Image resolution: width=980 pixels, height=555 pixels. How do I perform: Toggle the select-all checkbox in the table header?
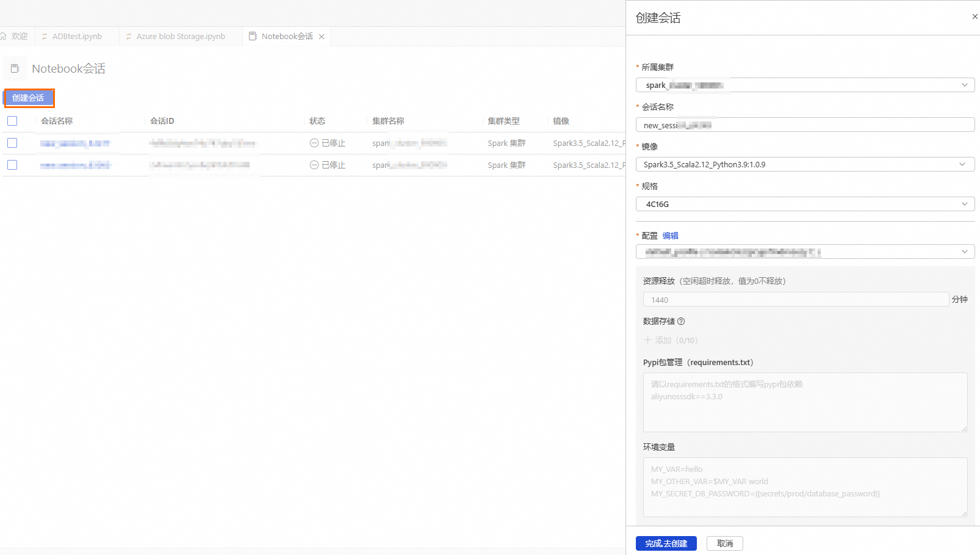[x=12, y=121]
